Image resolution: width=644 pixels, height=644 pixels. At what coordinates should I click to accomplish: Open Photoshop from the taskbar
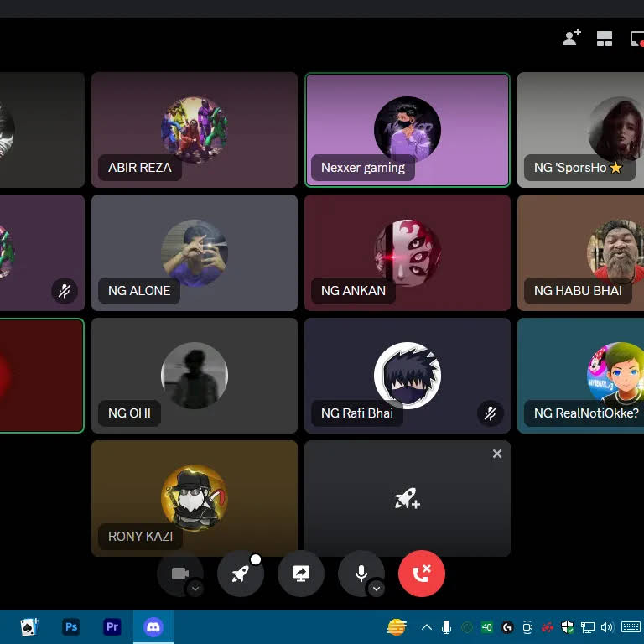pyautogui.click(x=71, y=627)
